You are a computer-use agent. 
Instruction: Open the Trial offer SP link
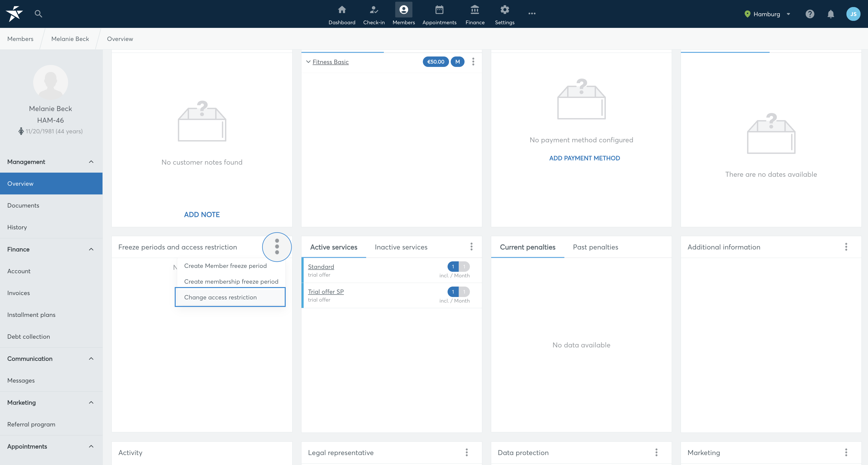(325, 291)
